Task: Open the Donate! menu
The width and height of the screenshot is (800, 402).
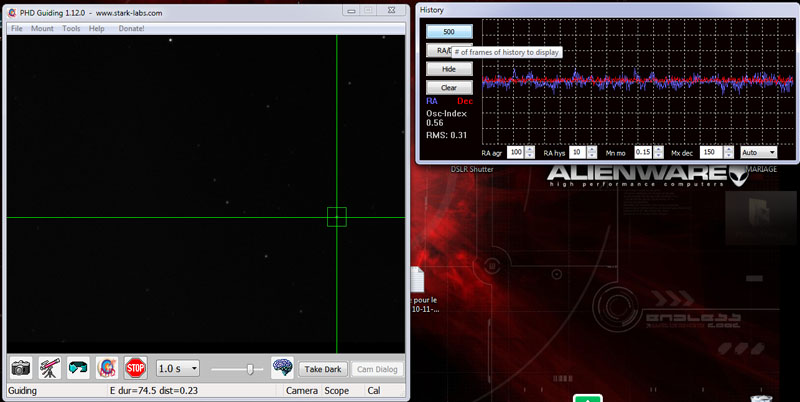Action: 132,29
